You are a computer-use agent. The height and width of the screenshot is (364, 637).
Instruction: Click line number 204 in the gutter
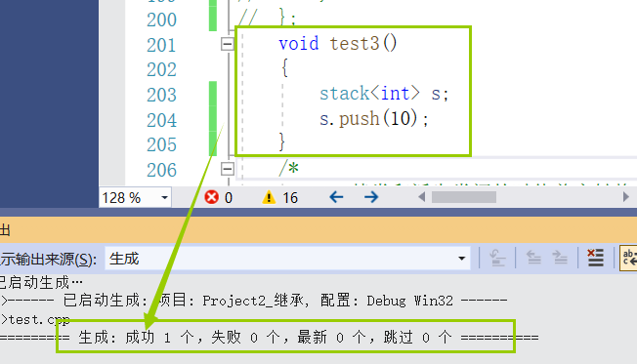tap(161, 121)
